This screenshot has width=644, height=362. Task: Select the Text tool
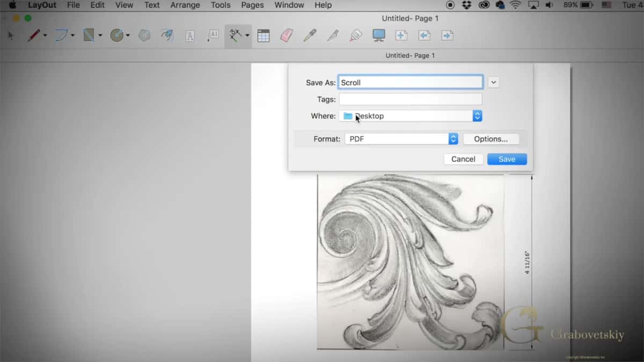[x=189, y=36]
